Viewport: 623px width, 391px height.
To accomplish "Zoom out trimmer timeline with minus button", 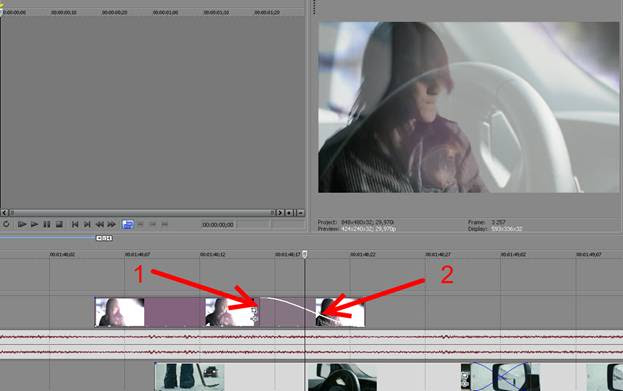I will coord(300,213).
